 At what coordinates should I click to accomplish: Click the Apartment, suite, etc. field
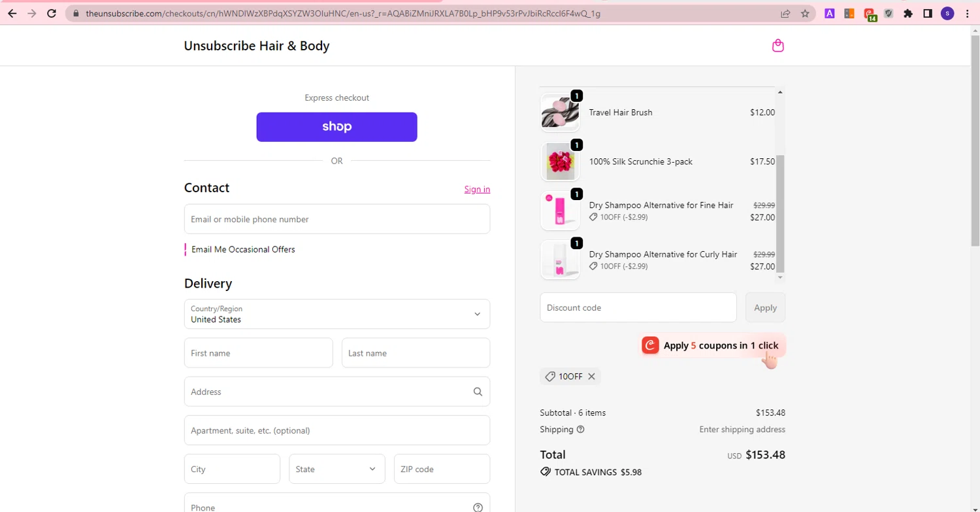[337, 430]
